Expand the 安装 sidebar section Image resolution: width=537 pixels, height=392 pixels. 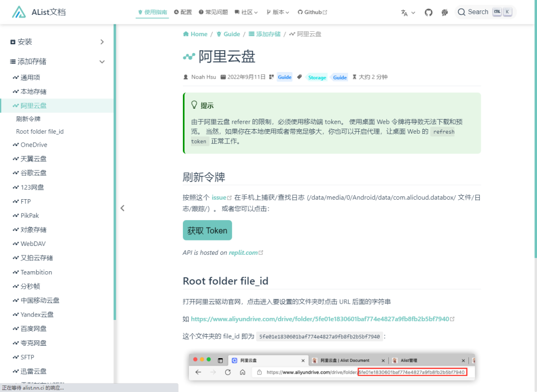point(57,42)
